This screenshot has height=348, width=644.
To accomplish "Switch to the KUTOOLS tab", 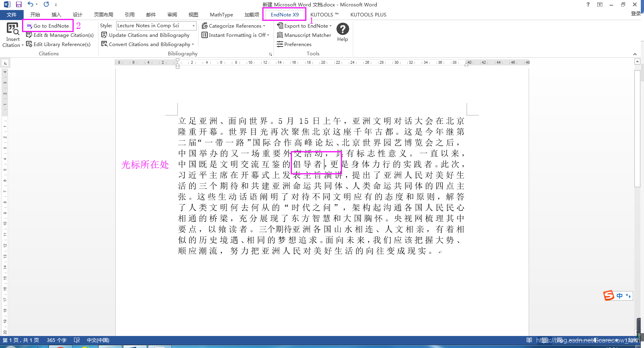I will (x=324, y=15).
